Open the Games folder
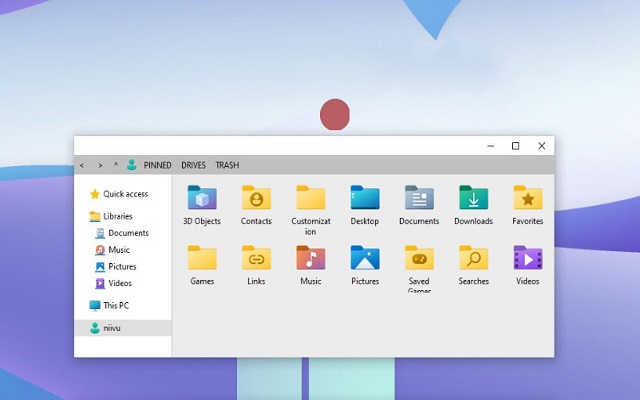The image size is (640, 400). point(202,265)
